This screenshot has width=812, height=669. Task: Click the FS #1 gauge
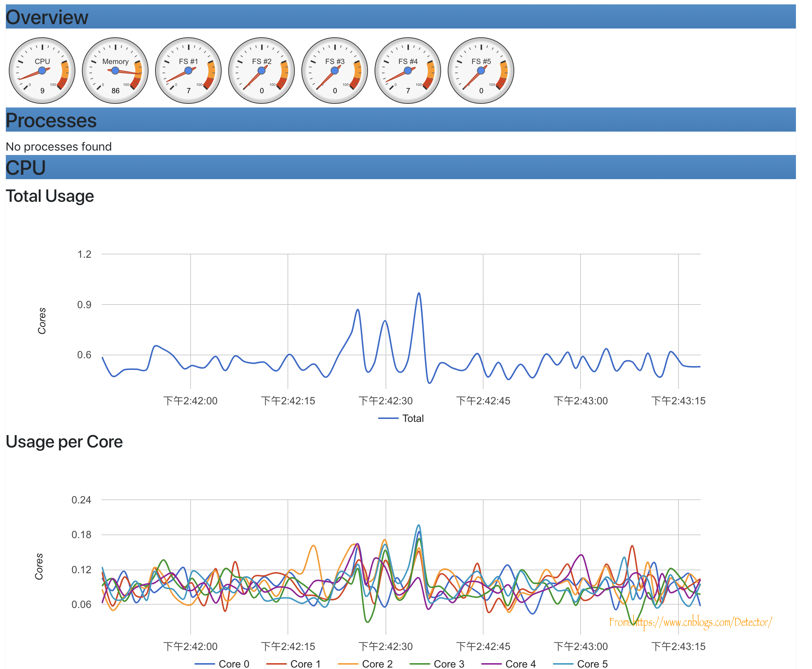tap(188, 71)
